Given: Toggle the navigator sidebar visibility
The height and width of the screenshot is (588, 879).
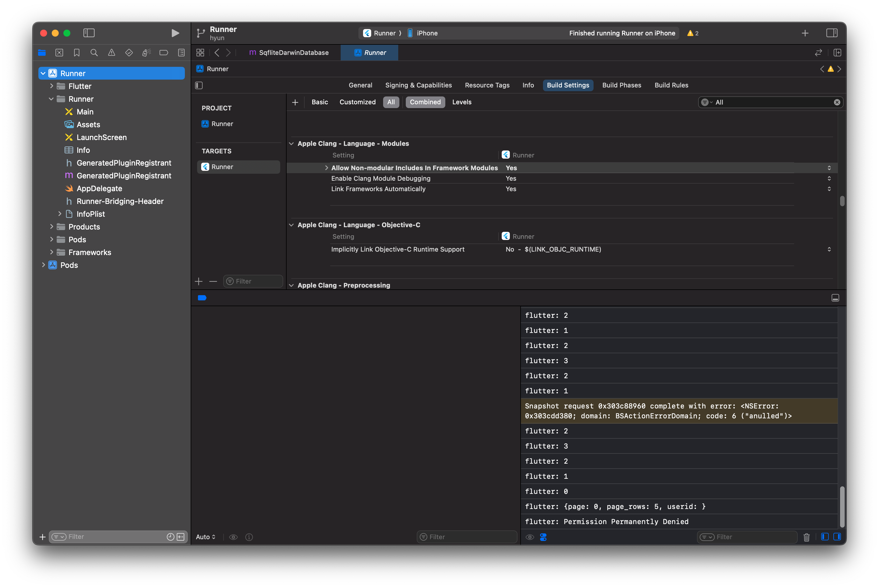Looking at the screenshot, I should point(89,33).
